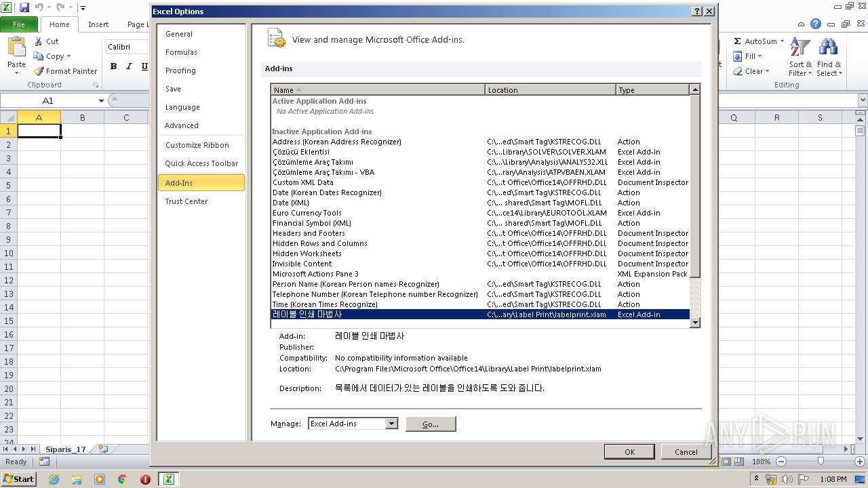Click the macro record icon in status bar

tap(44, 462)
